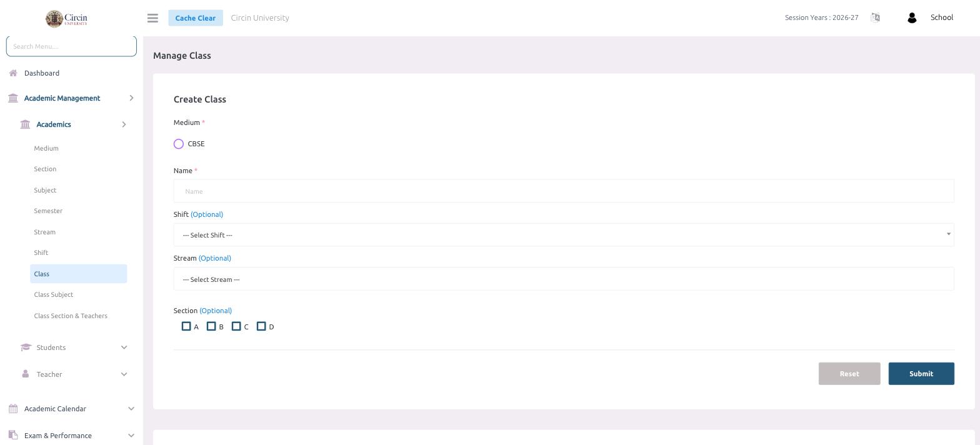Expand the Students submenu chevron

click(124, 347)
